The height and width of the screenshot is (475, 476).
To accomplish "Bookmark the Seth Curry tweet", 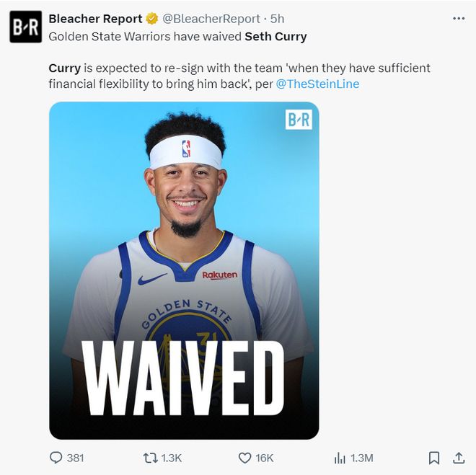I will point(434,458).
